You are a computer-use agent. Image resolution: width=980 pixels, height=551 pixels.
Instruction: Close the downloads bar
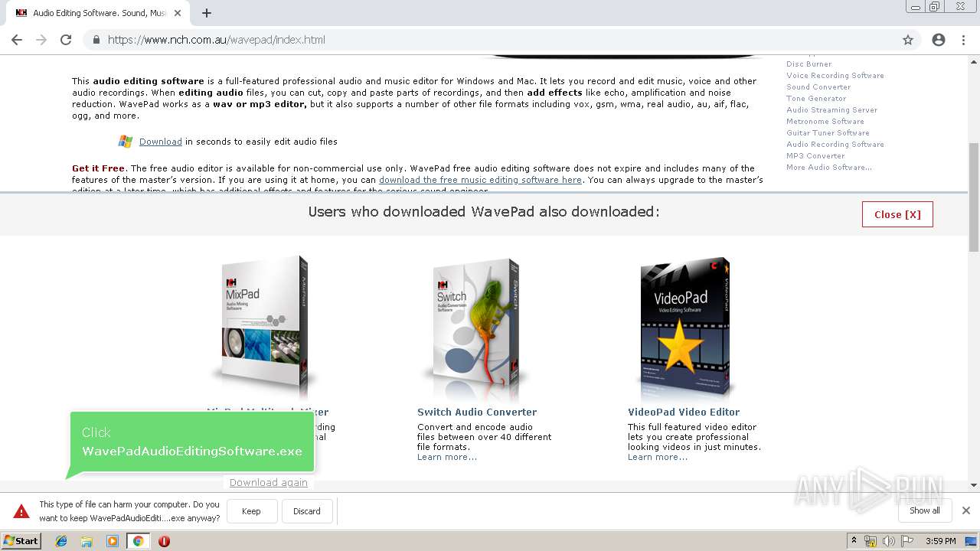966,510
